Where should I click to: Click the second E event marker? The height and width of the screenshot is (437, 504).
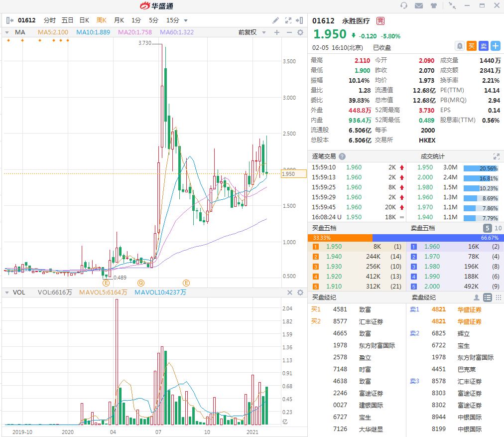(186, 283)
